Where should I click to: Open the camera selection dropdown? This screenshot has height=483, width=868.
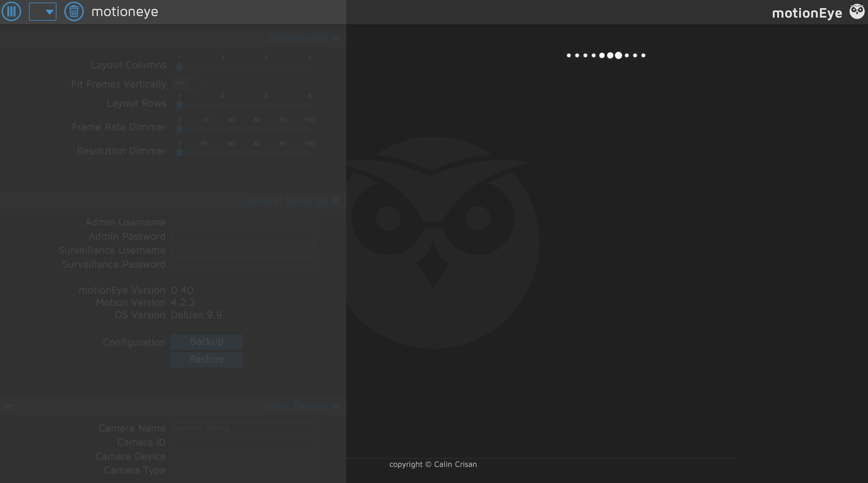pyautogui.click(x=43, y=11)
